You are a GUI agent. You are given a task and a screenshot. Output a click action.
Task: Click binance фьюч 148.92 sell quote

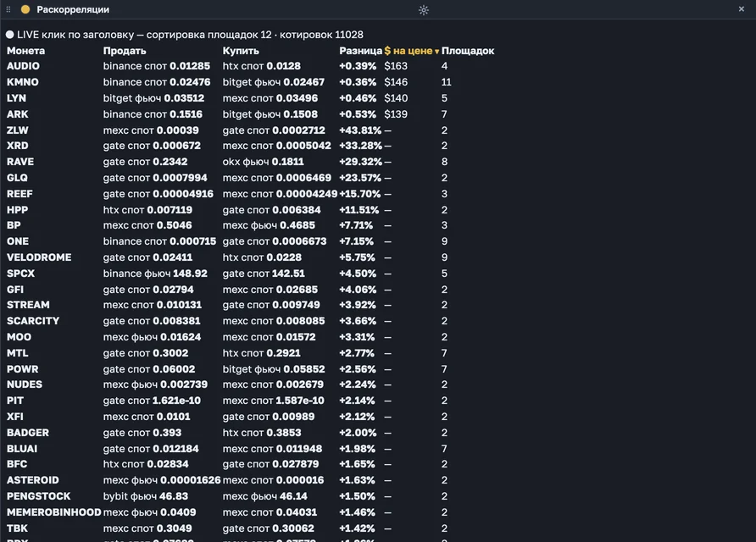(x=155, y=274)
